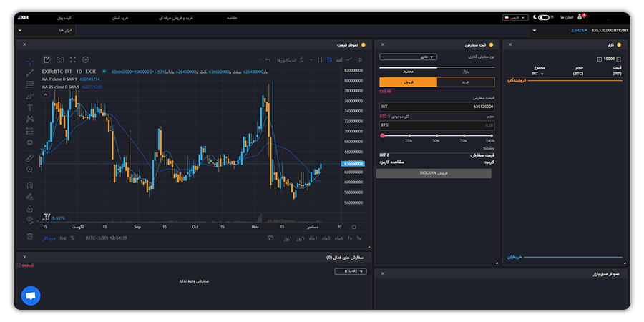Toggle log scale on chart

[63, 238]
